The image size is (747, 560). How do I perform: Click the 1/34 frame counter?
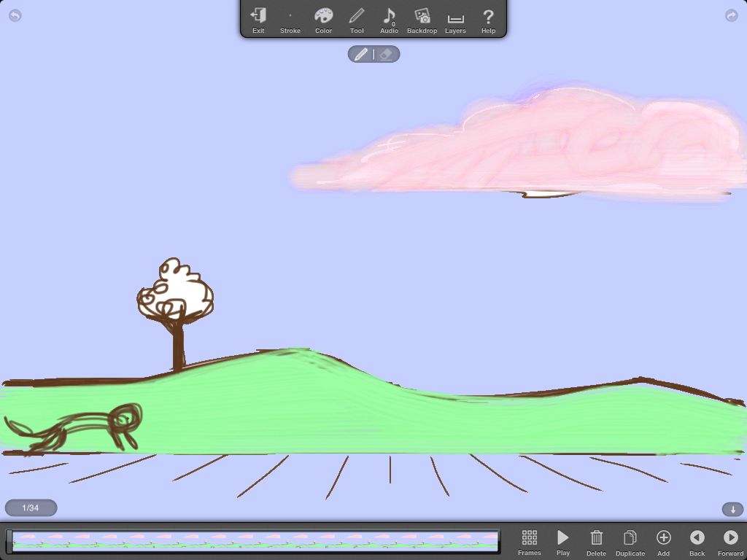coord(31,507)
